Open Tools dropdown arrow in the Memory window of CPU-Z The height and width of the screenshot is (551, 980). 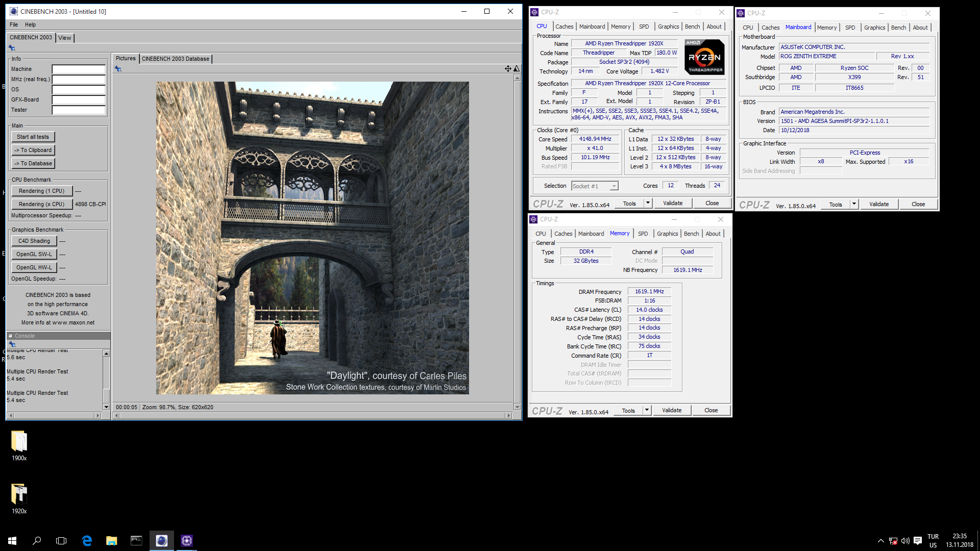pyautogui.click(x=647, y=410)
